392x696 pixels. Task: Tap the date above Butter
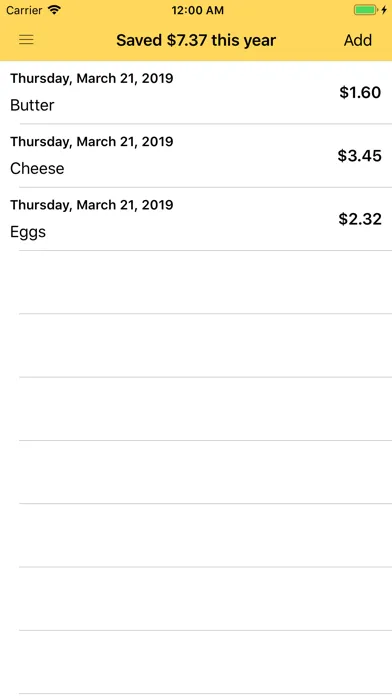(92, 79)
